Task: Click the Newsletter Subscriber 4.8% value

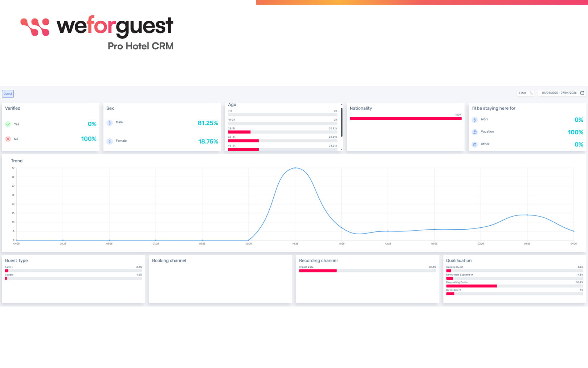Action: pos(580,275)
